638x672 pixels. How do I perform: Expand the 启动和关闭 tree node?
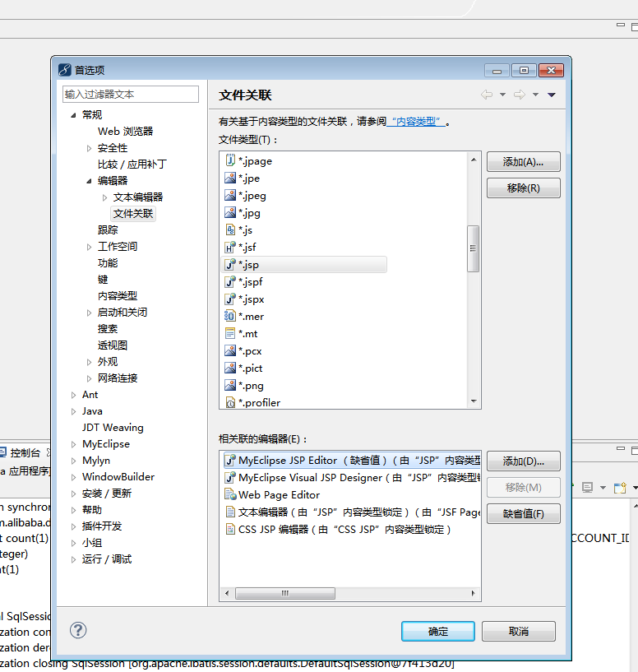[89, 313]
